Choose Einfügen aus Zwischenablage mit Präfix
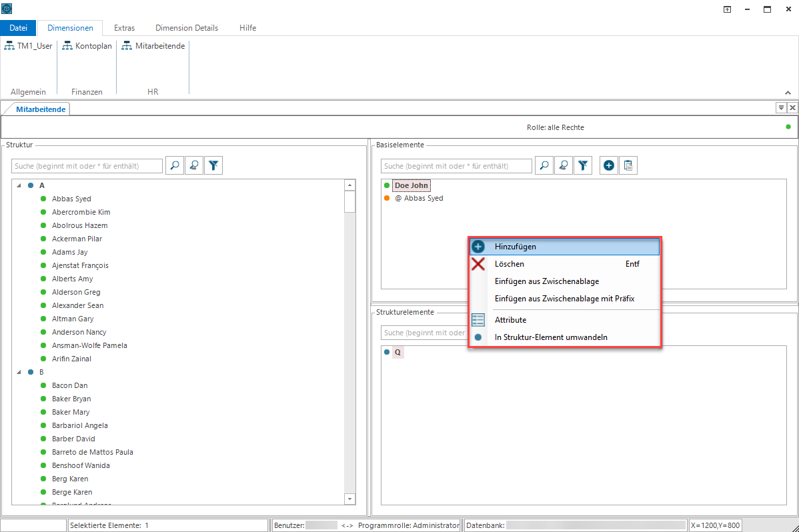The height and width of the screenshot is (532, 799). 565,299
